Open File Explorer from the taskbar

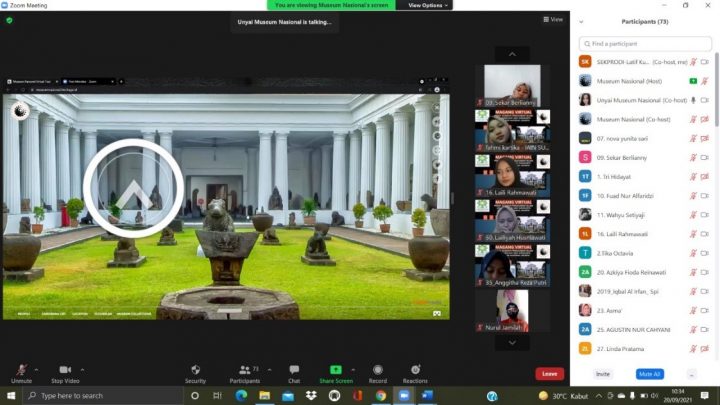[264, 396]
